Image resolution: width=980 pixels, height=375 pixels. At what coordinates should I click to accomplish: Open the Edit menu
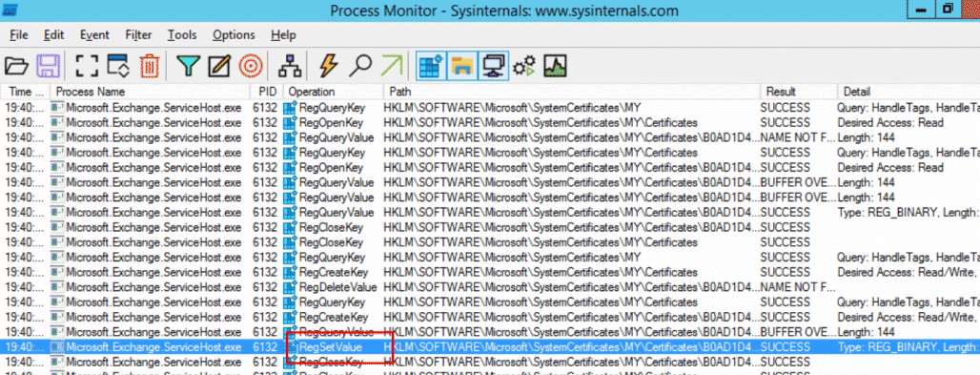[53, 35]
